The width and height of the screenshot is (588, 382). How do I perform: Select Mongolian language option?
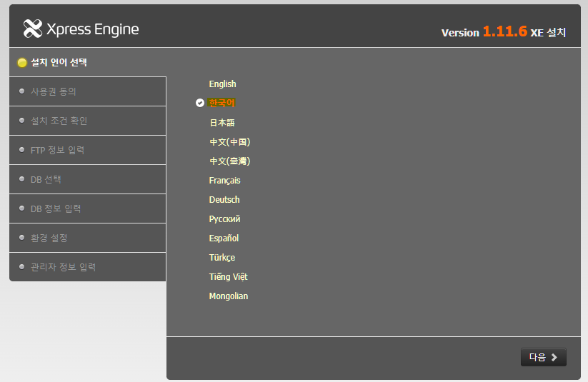(x=229, y=296)
